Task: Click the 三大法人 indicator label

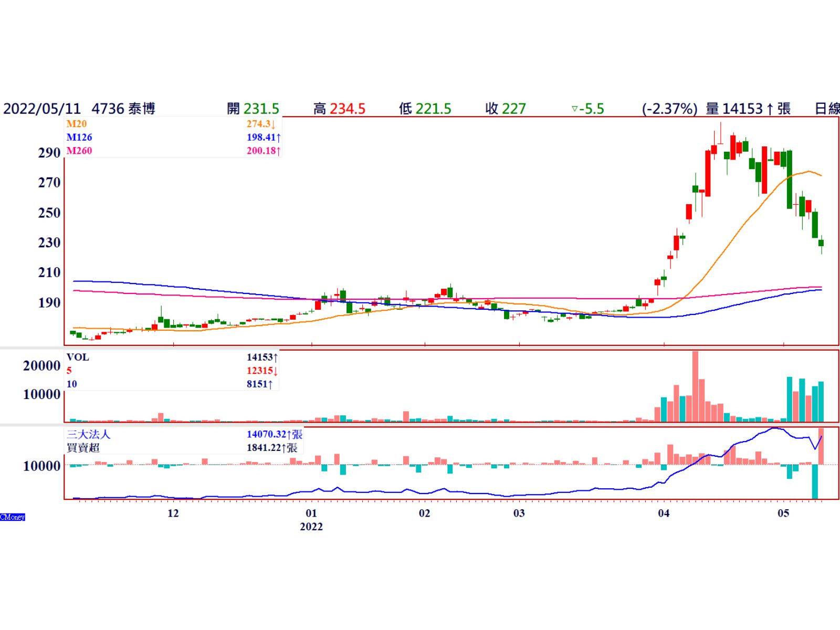Action: (89, 435)
